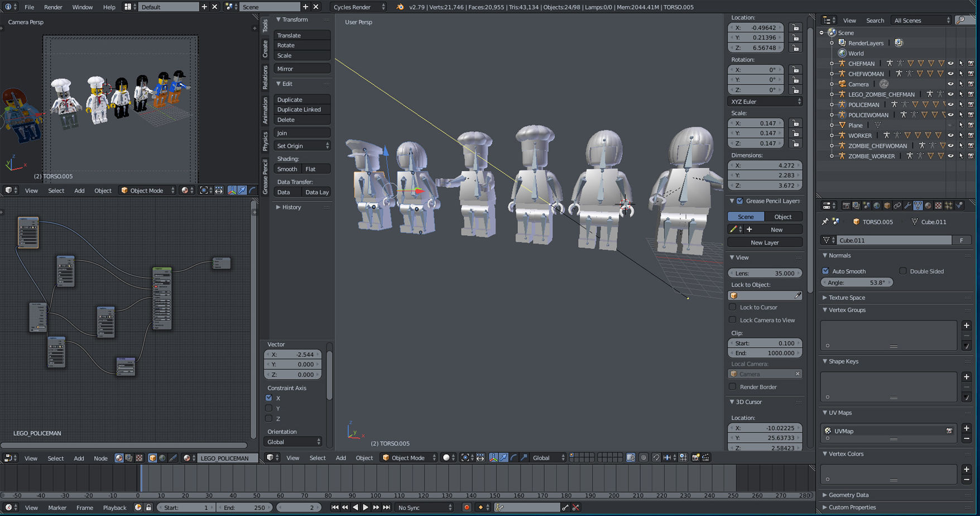Open the Modifiers wrench tab
Viewport: 980px width, 516px height.
[908, 206]
